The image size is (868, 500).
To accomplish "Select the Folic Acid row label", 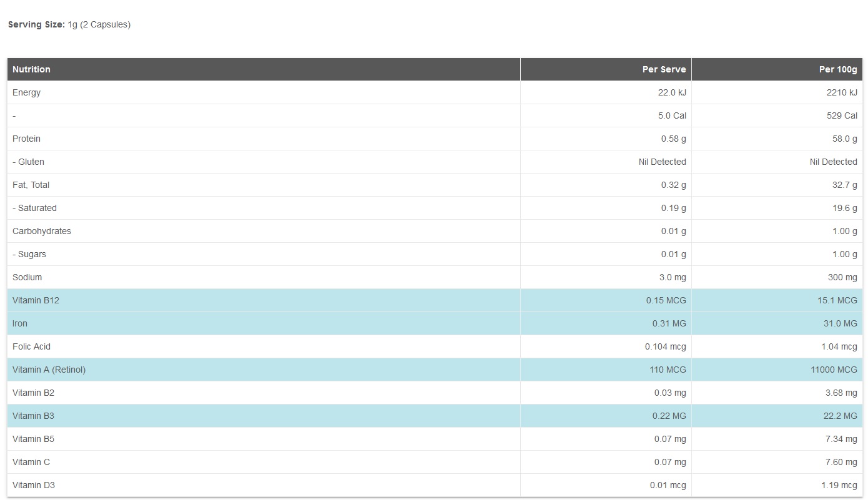I will pyautogui.click(x=31, y=346).
